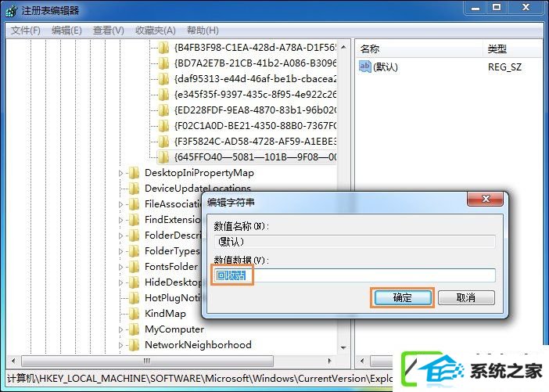Click the 数值数据 input field
549x392 pixels.
(353, 275)
